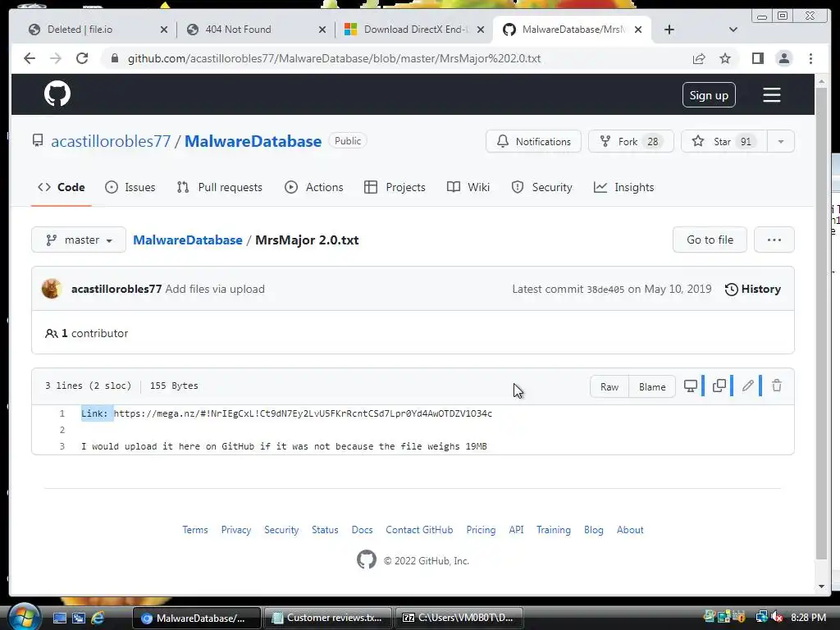The width and height of the screenshot is (840, 630).
Task: Launch Internet Explorer from quick launch
Action: tap(98, 618)
